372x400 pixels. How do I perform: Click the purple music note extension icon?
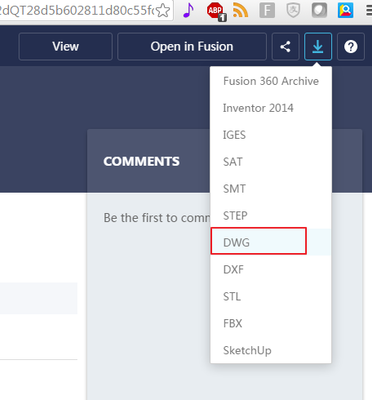click(x=188, y=10)
